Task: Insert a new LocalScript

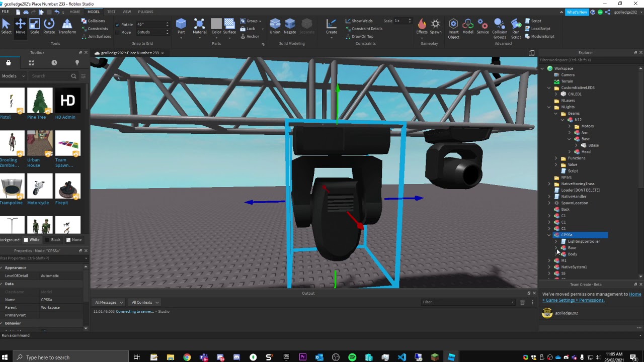Action: (x=537, y=29)
